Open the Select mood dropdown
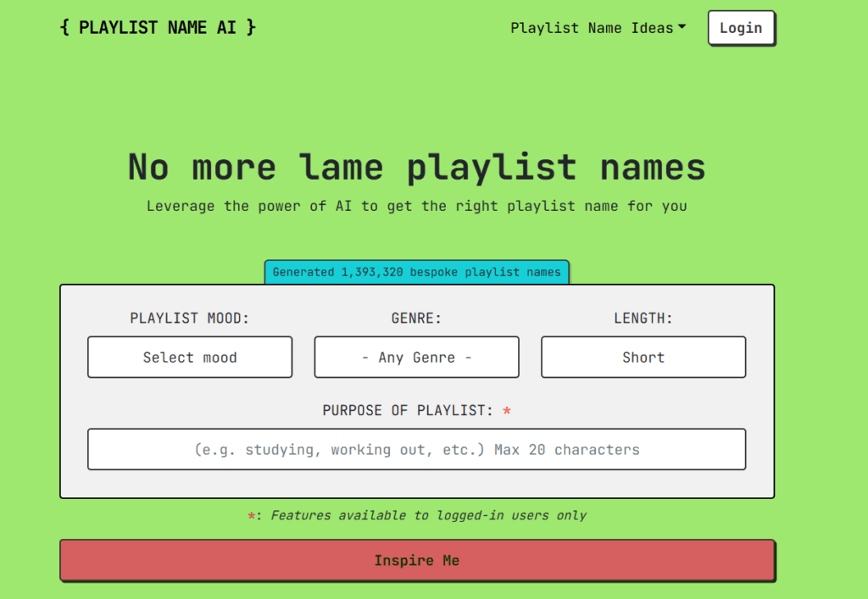Viewport: 868px width, 599px height. point(190,358)
